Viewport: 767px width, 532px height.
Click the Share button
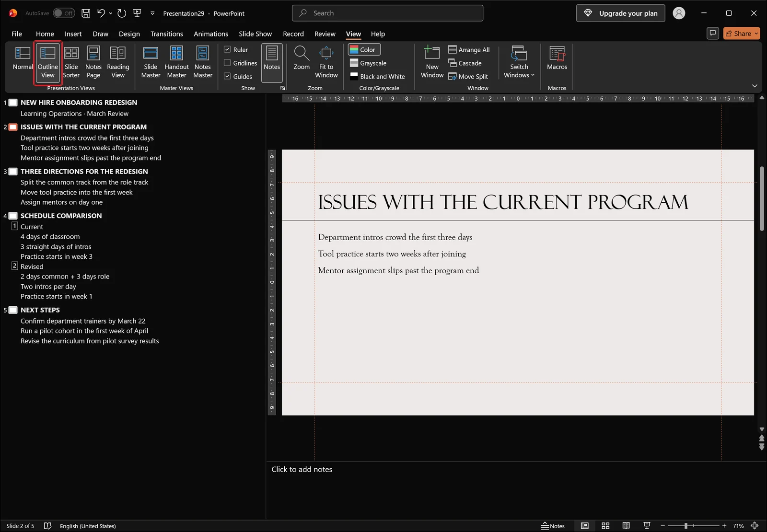738,34
